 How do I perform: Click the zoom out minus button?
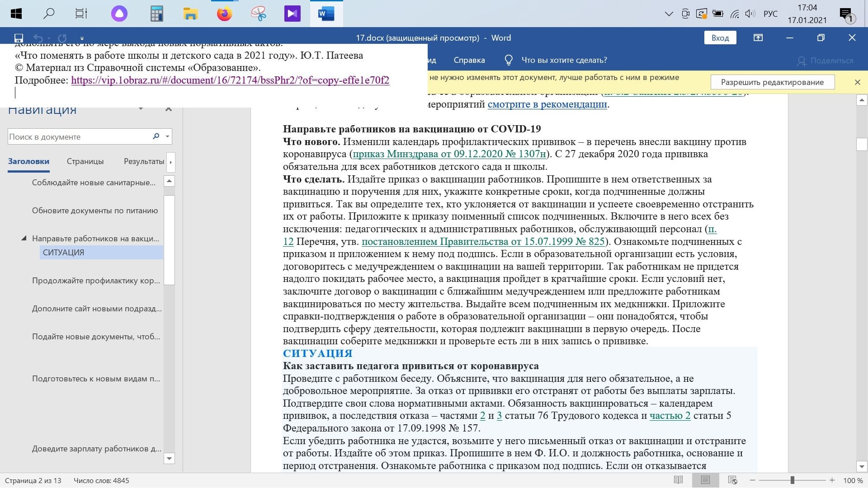(x=752, y=480)
